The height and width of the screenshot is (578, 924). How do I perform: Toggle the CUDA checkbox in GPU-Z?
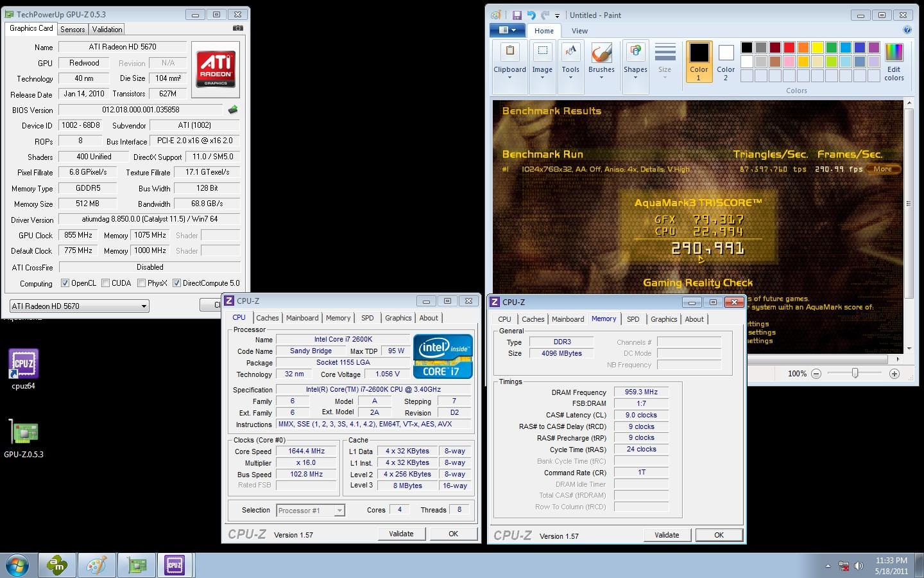pyautogui.click(x=105, y=283)
